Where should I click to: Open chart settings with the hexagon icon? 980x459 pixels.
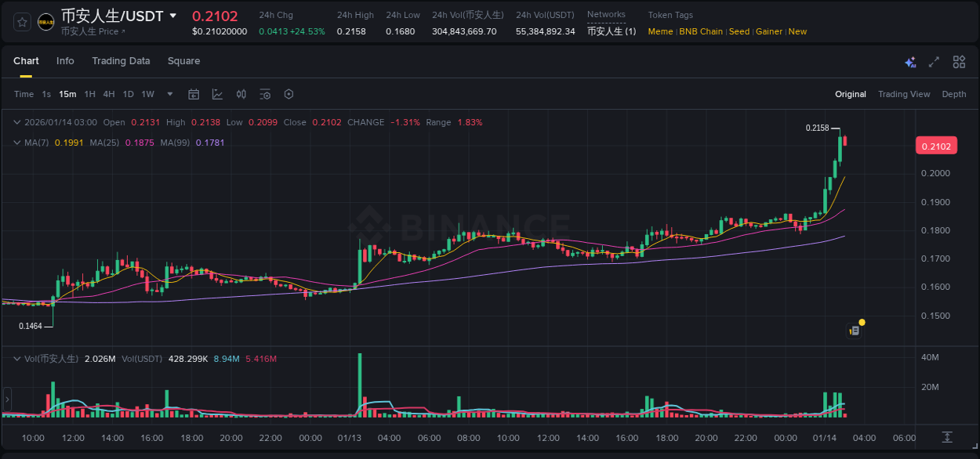coord(289,93)
